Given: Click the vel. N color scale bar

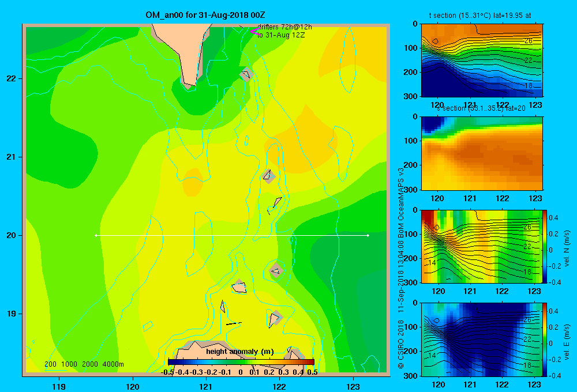Looking at the screenshot, I should [x=545, y=246].
